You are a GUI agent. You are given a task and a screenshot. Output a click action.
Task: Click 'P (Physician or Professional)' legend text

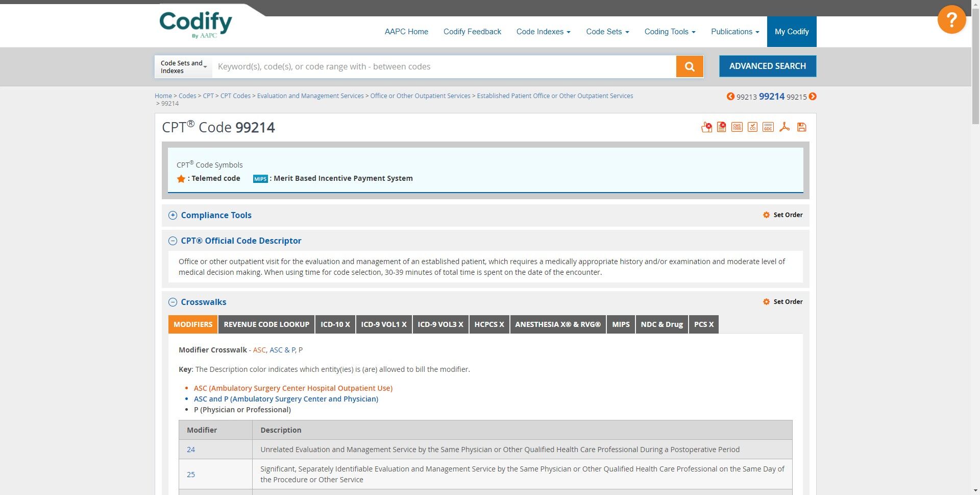pyautogui.click(x=242, y=410)
